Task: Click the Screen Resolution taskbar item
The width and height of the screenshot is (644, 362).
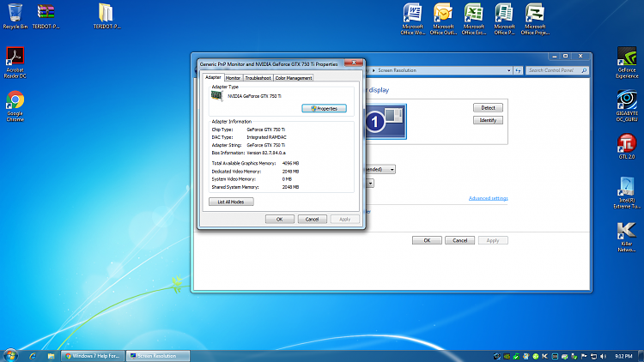Action: (158, 356)
